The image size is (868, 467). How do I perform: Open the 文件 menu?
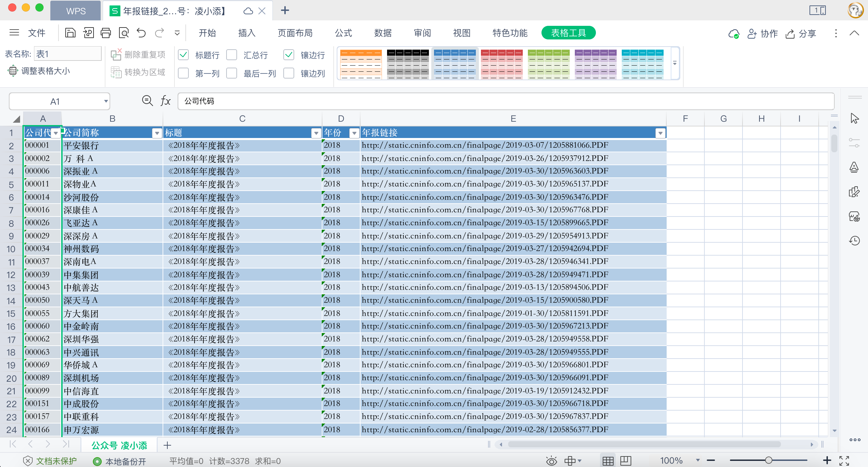(x=36, y=33)
